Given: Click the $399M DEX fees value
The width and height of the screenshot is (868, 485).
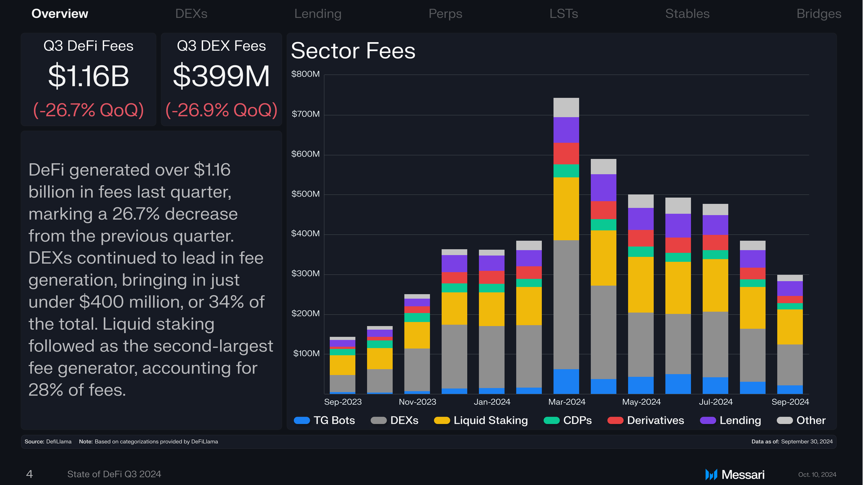Looking at the screenshot, I should pos(221,76).
